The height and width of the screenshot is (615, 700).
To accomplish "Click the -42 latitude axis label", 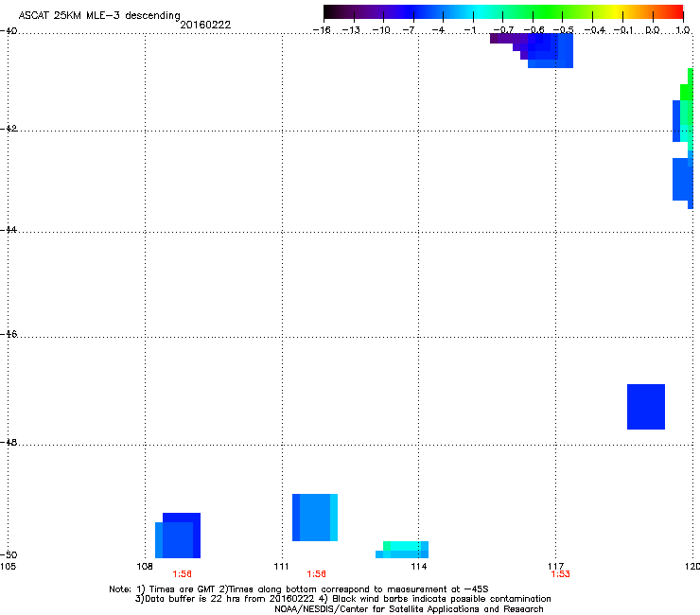I will click(x=9, y=128).
